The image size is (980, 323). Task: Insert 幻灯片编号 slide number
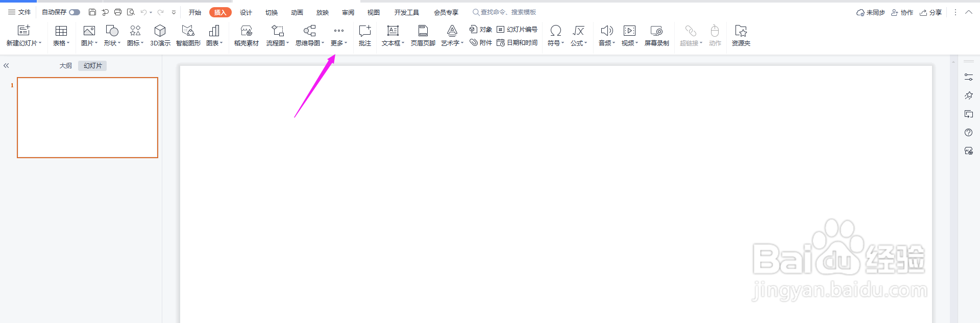click(x=517, y=30)
